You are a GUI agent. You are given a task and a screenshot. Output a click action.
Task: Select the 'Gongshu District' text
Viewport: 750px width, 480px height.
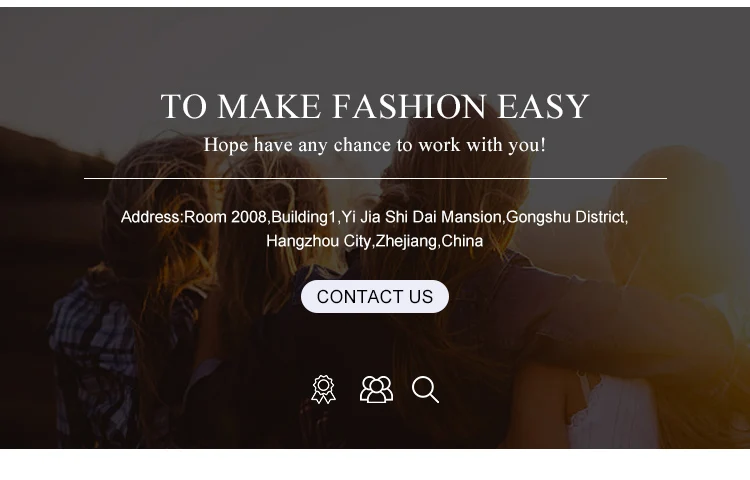566,217
